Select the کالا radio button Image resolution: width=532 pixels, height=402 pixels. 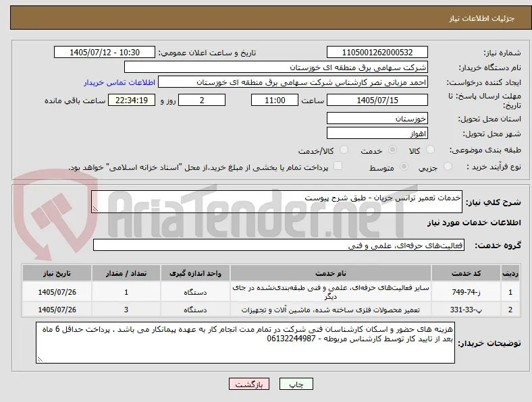(x=430, y=150)
